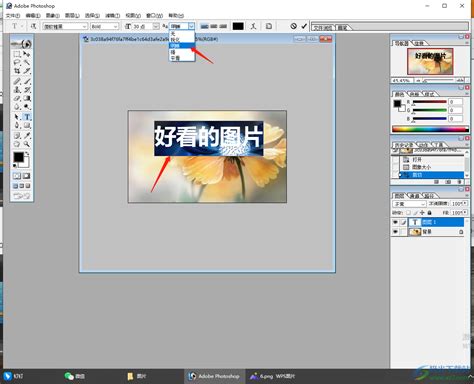Viewport: 474px width, 384px height.
Task: Select the Eraser tool
Action: (x=17, y=98)
